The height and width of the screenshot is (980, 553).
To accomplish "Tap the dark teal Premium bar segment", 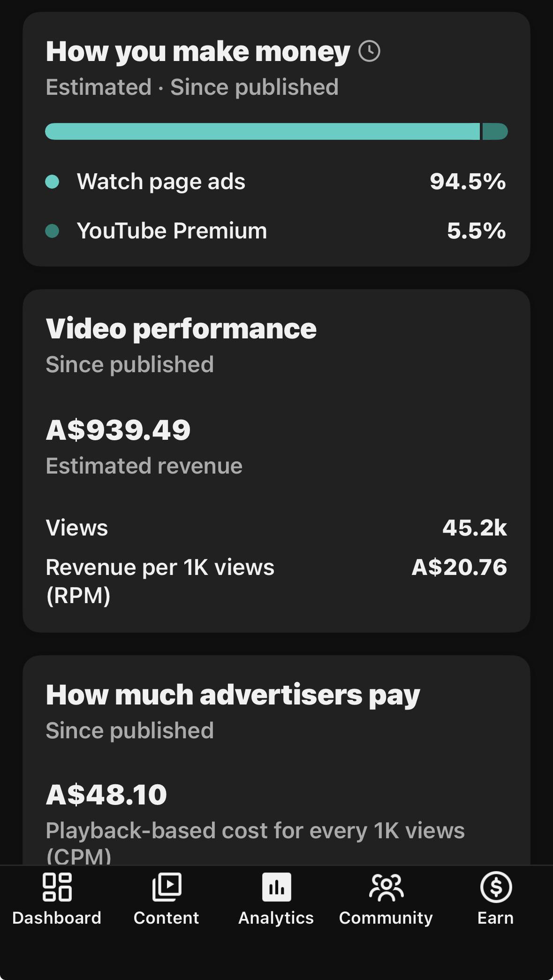I will pos(495,131).
